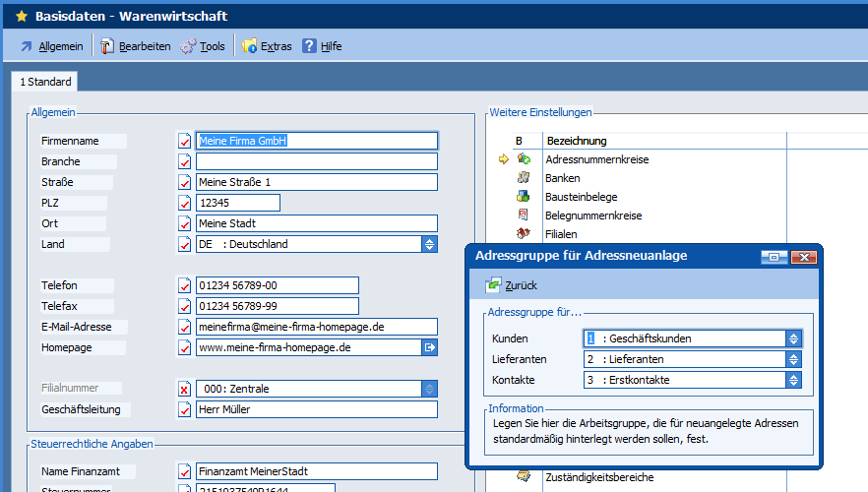
Task: Click the Adressnummernkreise list icon
Action: click(x=525, y=159)
